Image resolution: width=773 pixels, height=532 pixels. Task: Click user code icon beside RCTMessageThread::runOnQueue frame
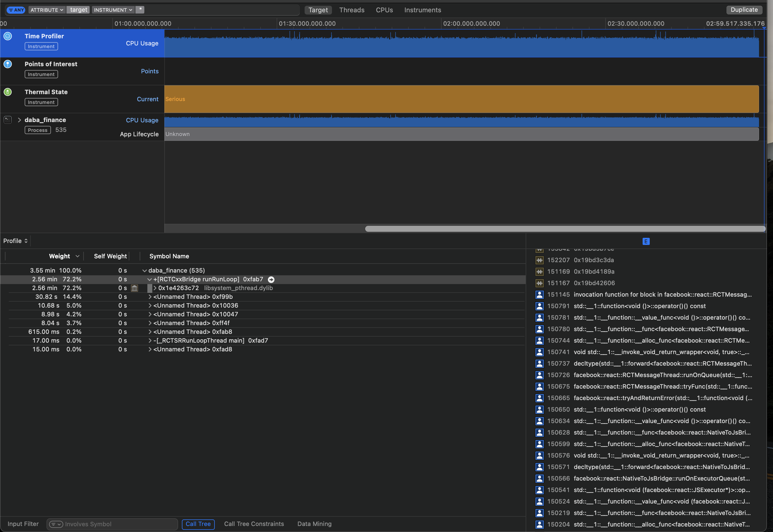tap(539, 375)
